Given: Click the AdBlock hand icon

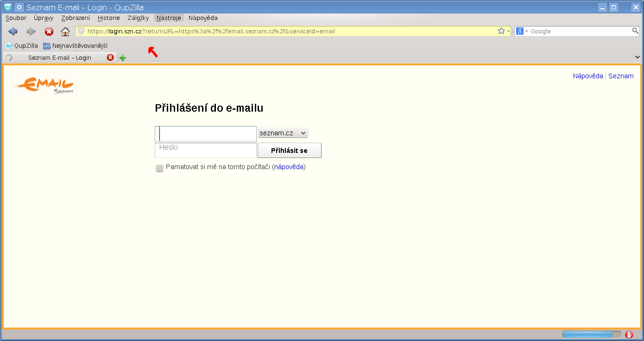Looking at the screenshot, I should tap(629, 335).
